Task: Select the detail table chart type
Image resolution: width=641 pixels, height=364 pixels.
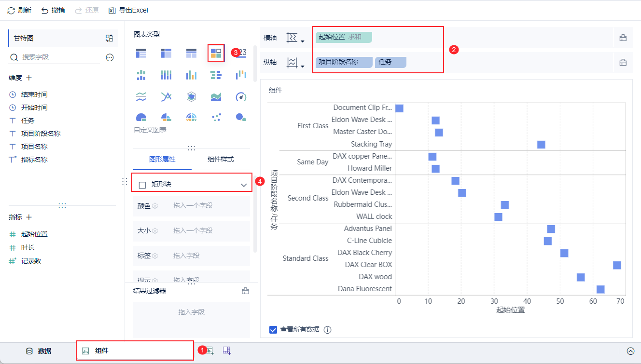Action: coord(191,53)
